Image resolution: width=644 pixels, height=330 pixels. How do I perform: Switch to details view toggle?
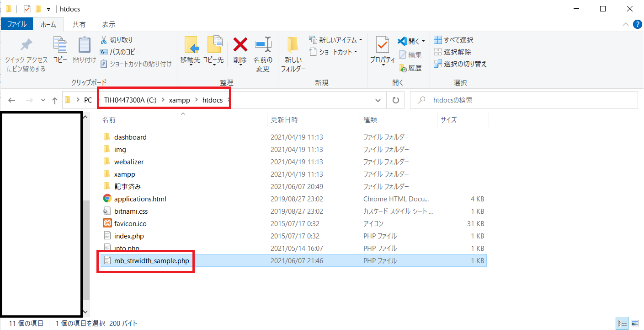tap(622, 324)
